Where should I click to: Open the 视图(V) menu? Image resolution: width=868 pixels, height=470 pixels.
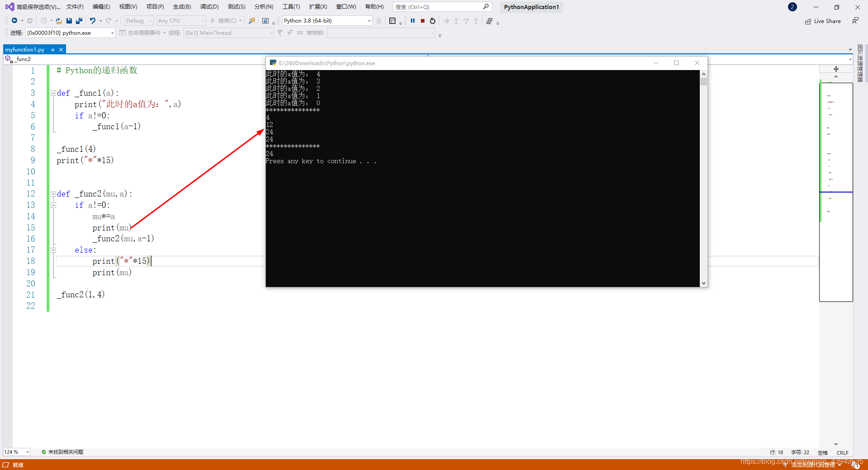128,7
